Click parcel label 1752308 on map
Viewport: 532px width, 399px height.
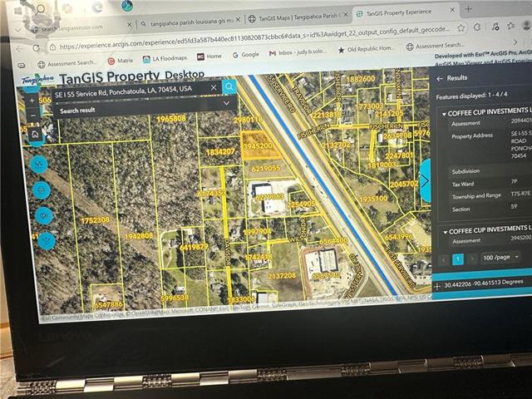pyautogui.click(x=95, y=220)
